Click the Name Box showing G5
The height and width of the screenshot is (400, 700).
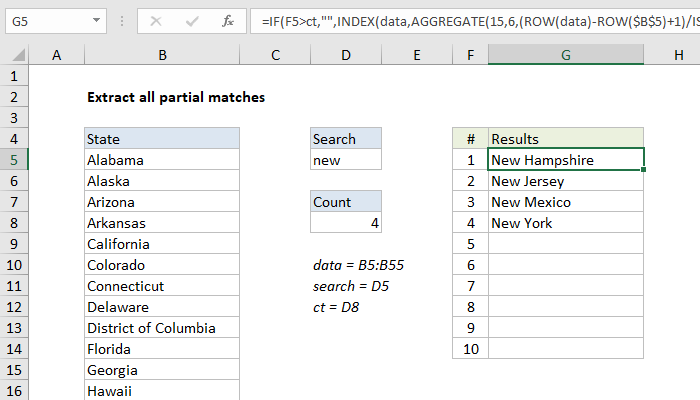[45, 20]
